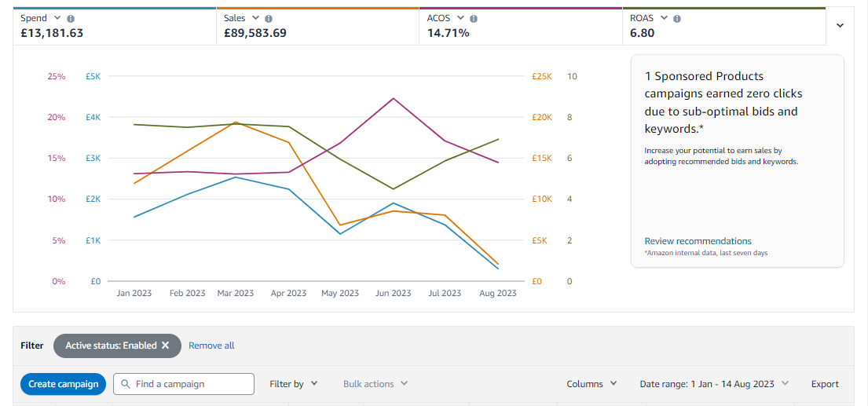
Task: Select the £89,583.69 sales value
Action: point(255,33)
